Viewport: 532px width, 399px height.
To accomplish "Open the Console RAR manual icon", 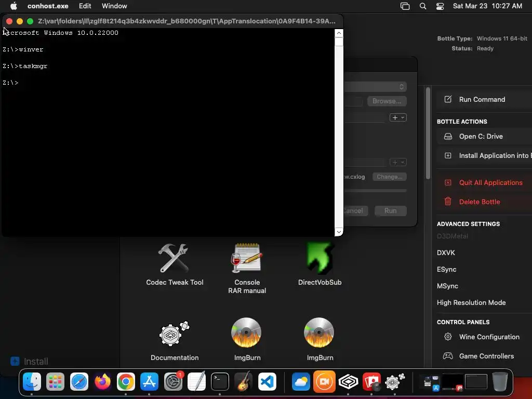I will click(247, 258).
